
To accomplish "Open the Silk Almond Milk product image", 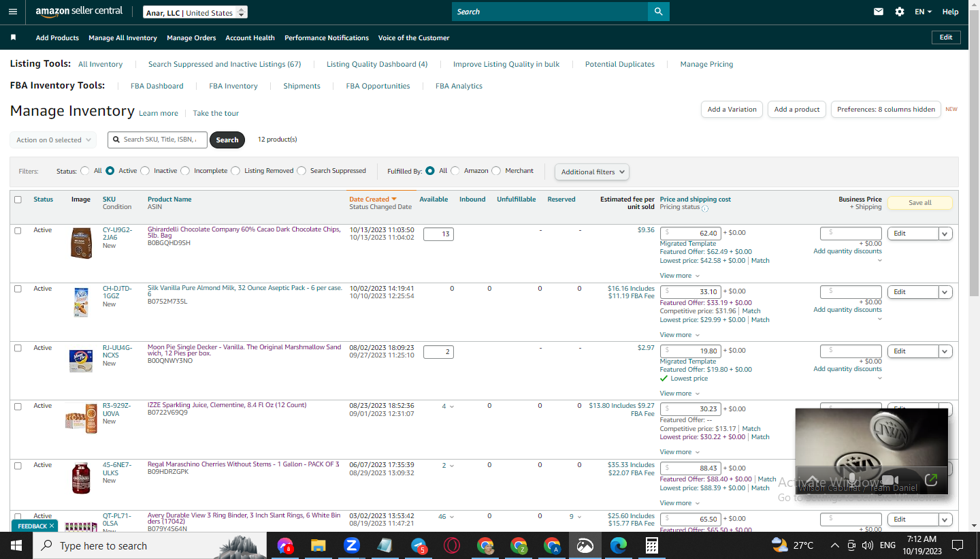I will tap(81, 302).
